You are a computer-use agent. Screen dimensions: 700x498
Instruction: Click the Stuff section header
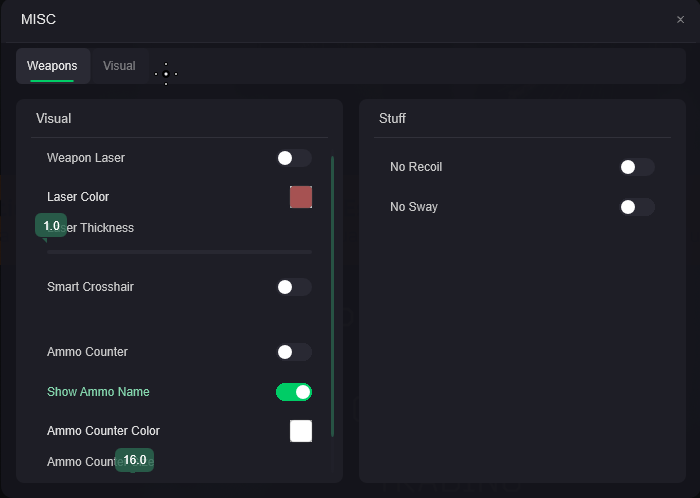coord(392,118)
